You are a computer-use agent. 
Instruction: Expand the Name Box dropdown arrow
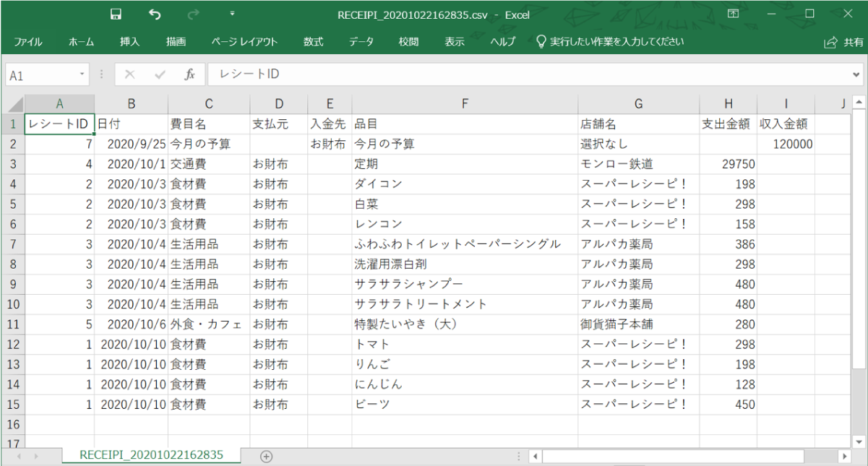(x=82, y=74)
